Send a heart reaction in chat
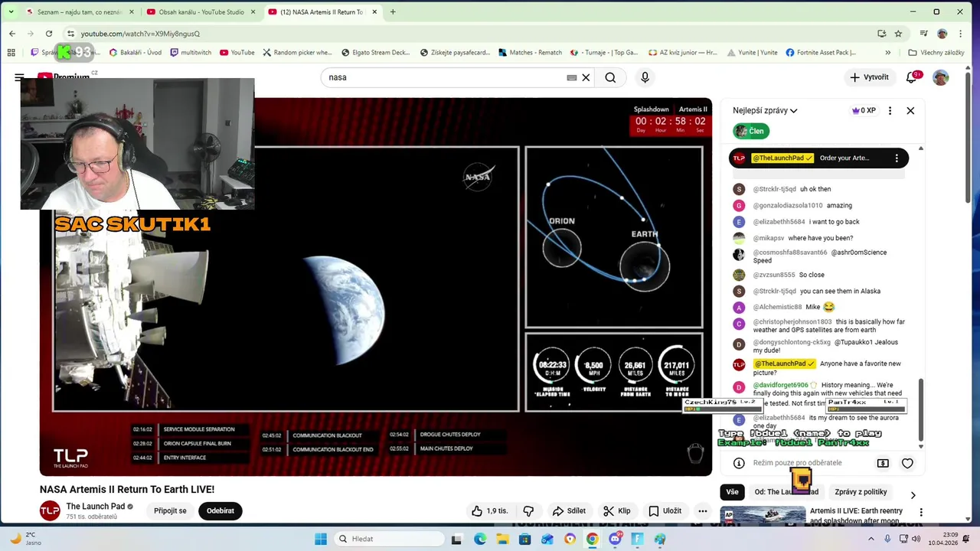The image size is (980, 551). (x=907, y=463)
